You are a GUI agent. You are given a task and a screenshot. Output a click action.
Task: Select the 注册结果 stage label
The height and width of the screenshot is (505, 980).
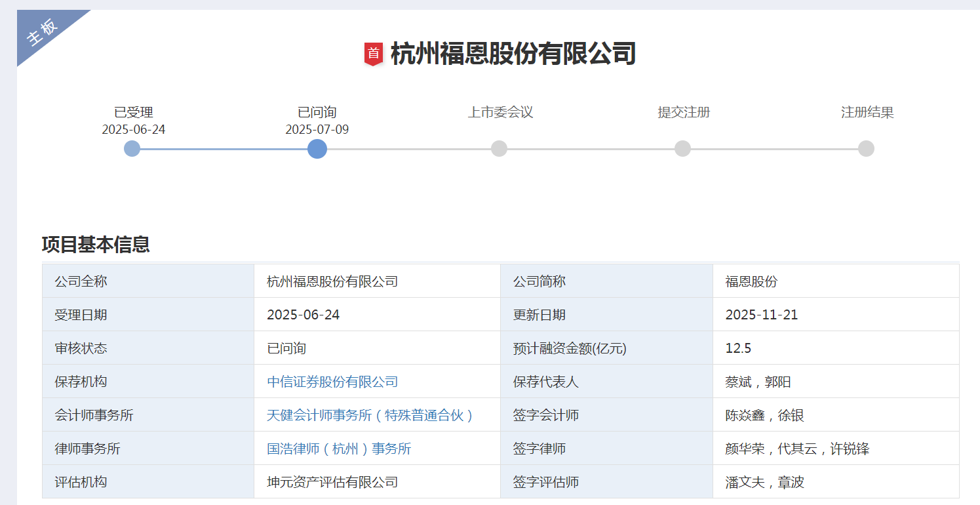[867, 111]
